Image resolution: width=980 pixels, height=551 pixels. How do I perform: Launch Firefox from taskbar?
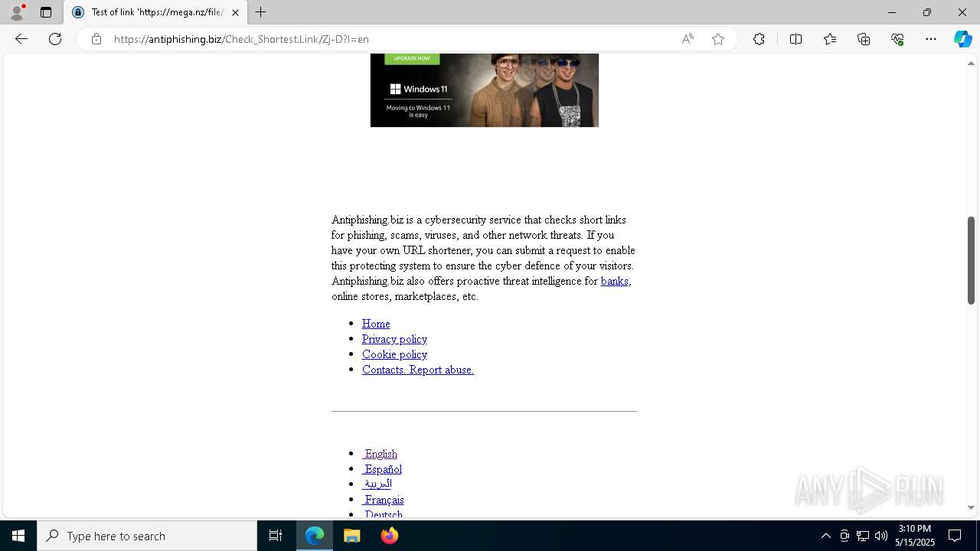tap(389, 536)
